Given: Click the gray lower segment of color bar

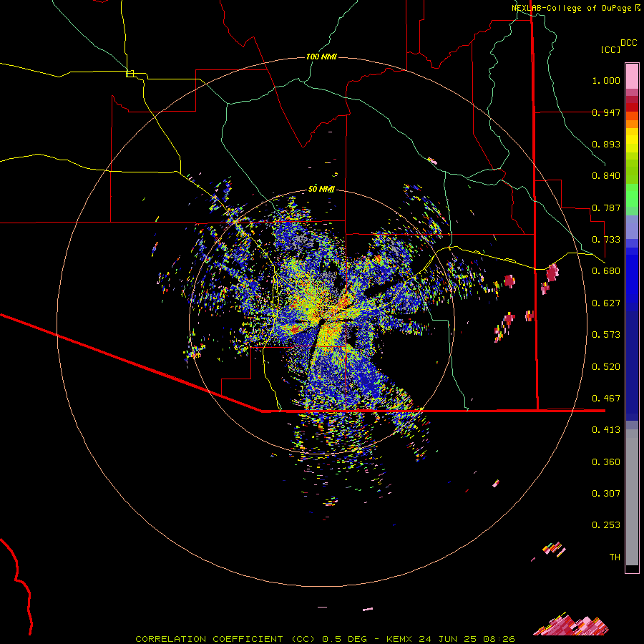Looking at the screenshot, I should click(x=632, y=497).
